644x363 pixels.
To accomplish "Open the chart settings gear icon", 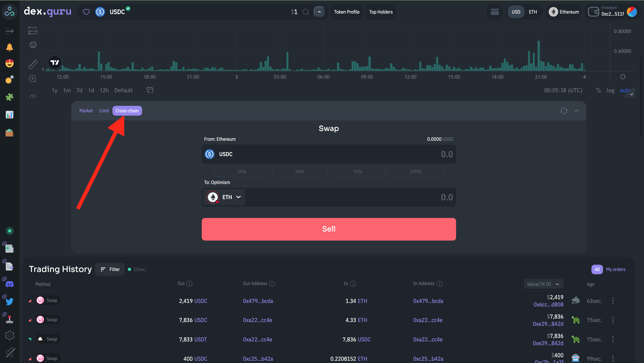I will pos(623,77).
